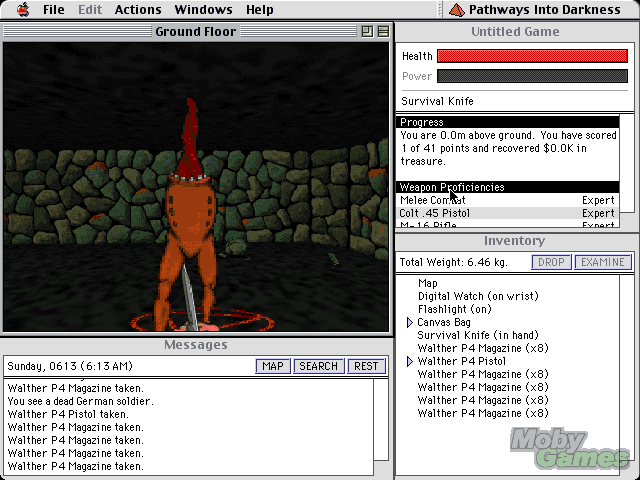Click the Health bar
The width and height of the screenshot is (640, 480).
(532, 56)
